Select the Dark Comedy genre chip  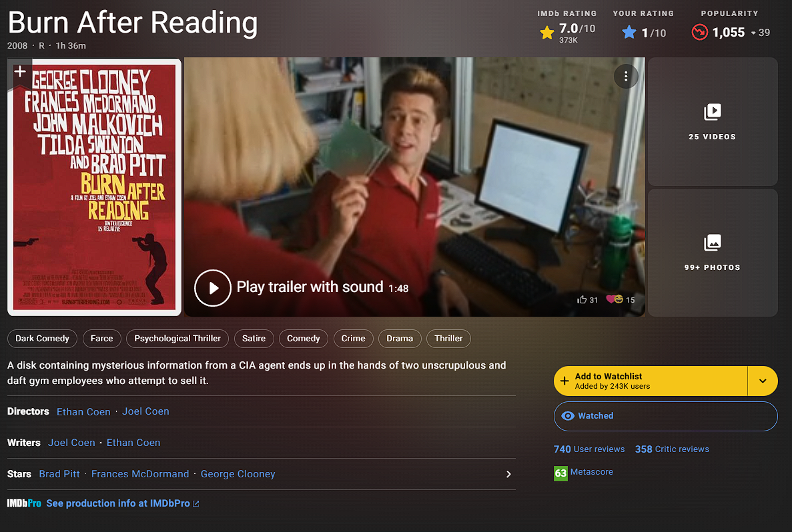(x=43, y=338)
